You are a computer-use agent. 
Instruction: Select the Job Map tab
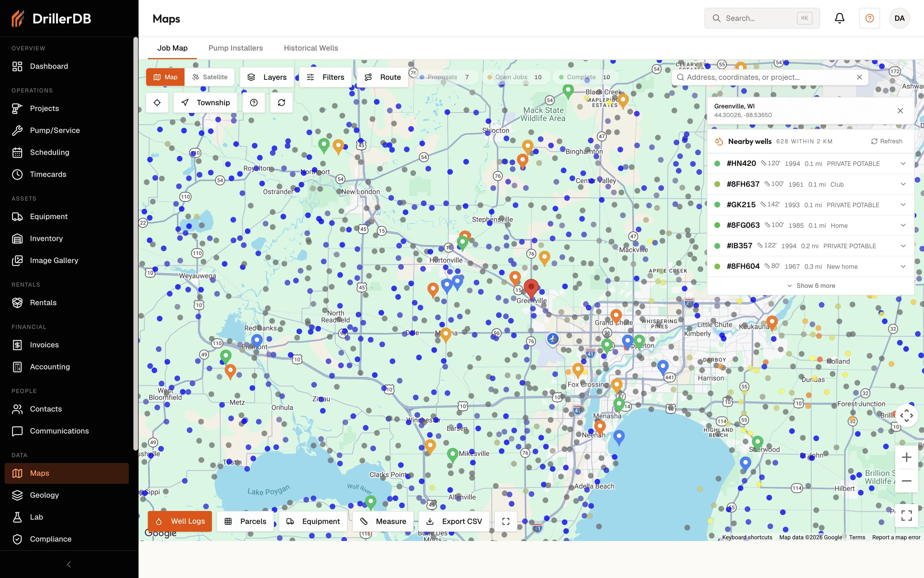(172, 48)
